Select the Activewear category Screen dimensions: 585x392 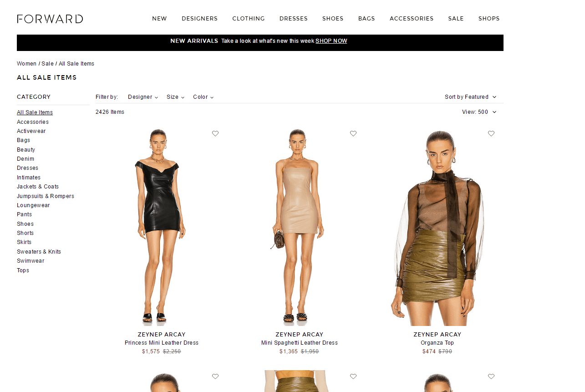click(31, 131)
